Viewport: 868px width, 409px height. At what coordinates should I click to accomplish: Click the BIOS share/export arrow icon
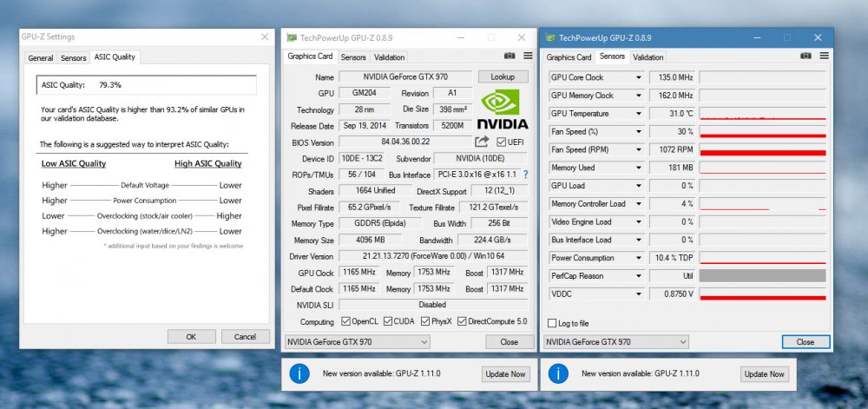tap(482, 142)
